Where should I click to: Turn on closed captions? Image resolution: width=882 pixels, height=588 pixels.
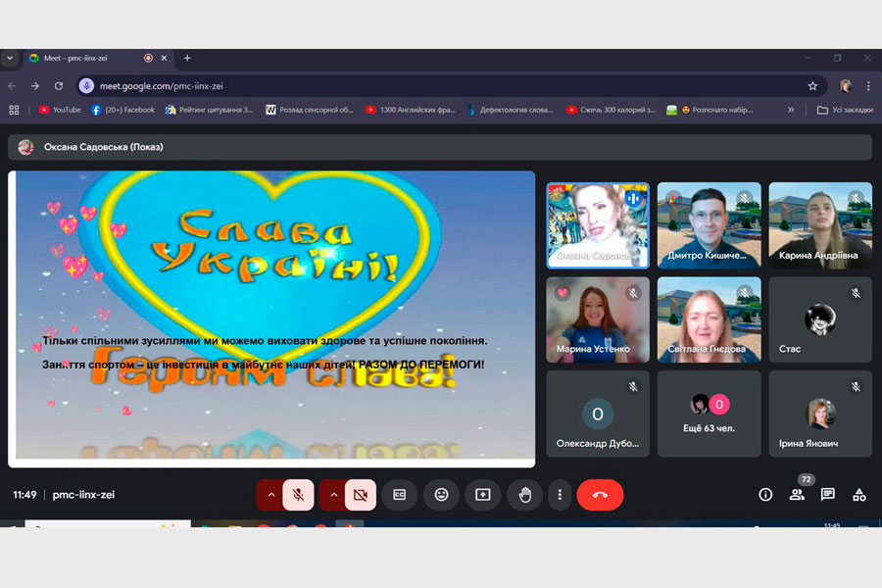tap(400, 495)
